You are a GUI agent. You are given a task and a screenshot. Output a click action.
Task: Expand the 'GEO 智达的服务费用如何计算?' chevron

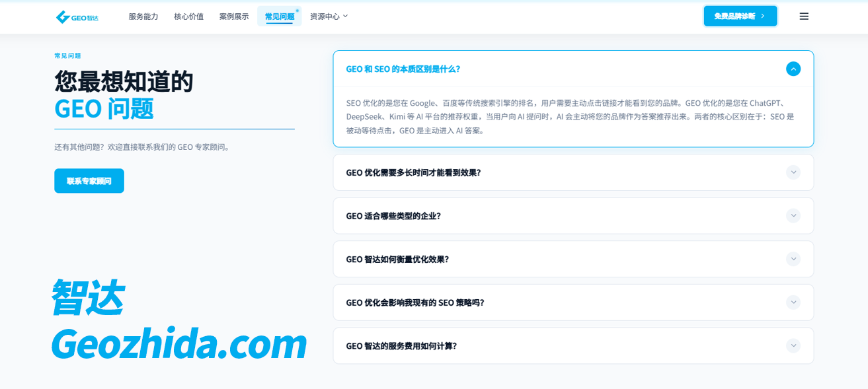point(793,345)
